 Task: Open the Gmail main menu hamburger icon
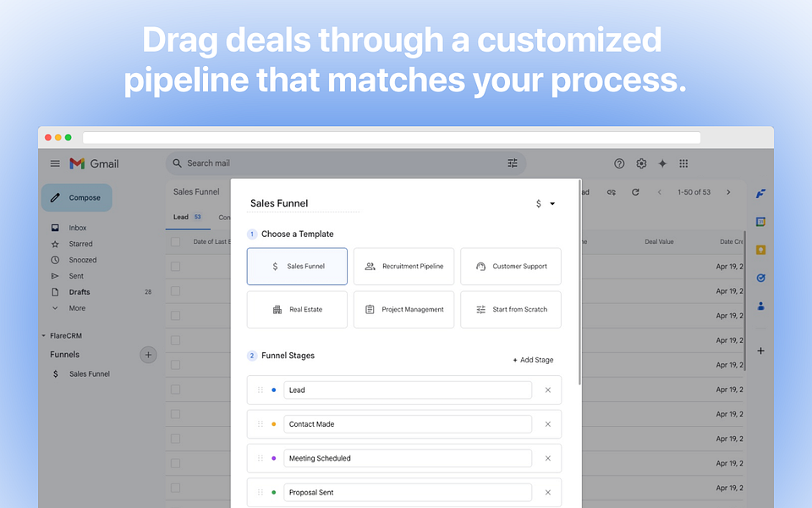click(x=55, y=163)
